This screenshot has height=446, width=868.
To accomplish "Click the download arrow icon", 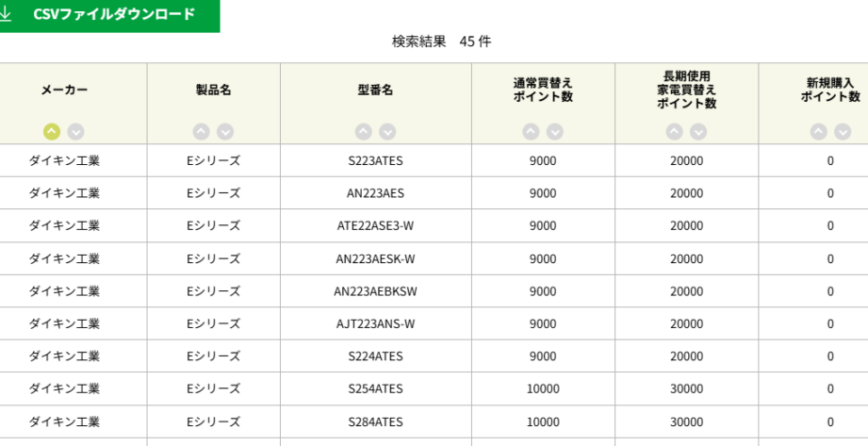I will 7,14.
